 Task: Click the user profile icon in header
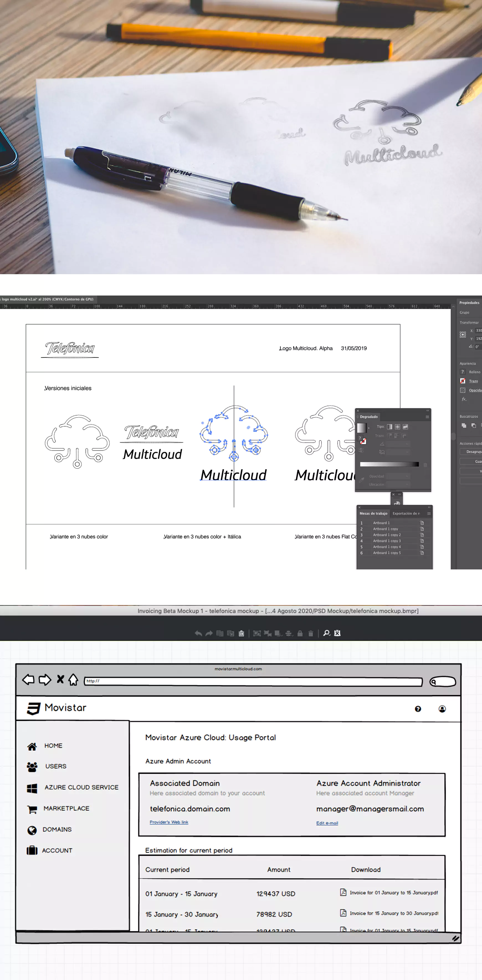[x=442, y=709]
